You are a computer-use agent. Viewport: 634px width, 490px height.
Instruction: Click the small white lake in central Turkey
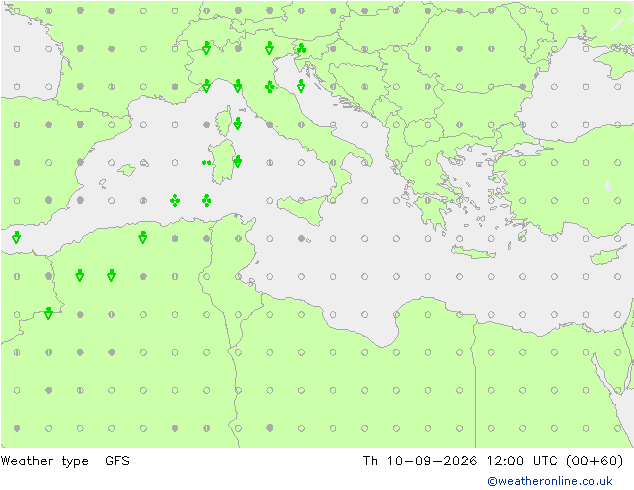(608, 186)
